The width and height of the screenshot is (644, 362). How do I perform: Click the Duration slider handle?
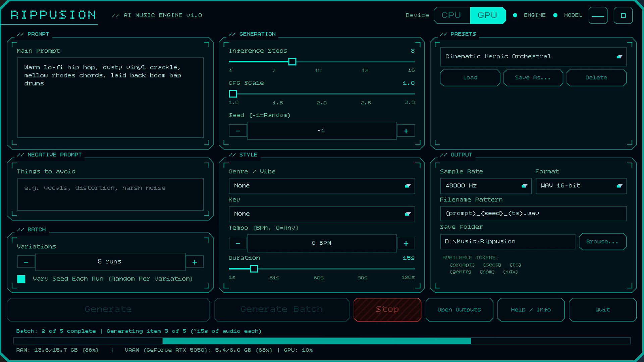254,269
